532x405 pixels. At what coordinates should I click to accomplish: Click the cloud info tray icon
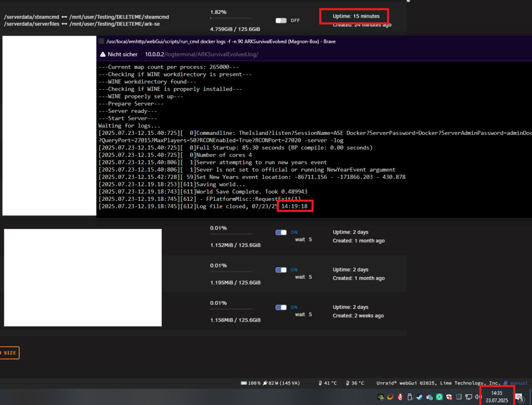[x=429, y=397]
